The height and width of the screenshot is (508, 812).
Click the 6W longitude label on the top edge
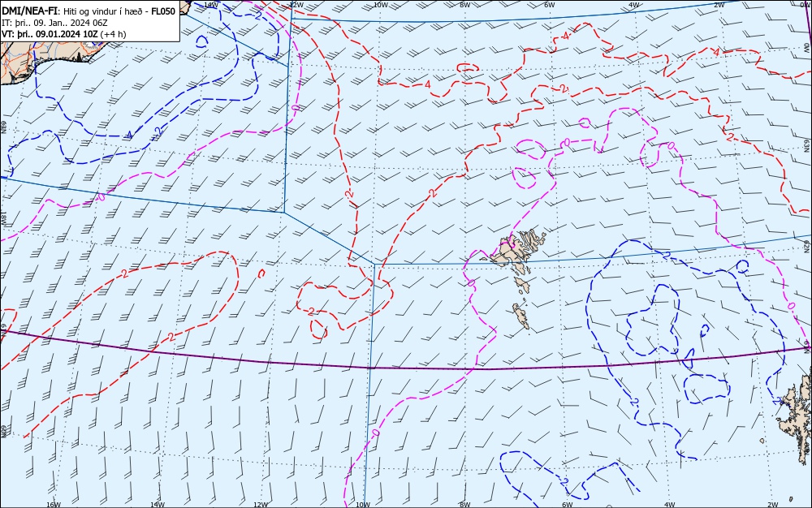coord(550,5)
